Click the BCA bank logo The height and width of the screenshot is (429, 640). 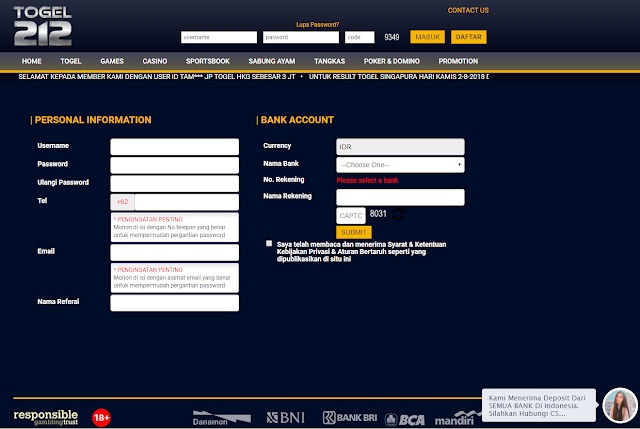pos(405,420)
